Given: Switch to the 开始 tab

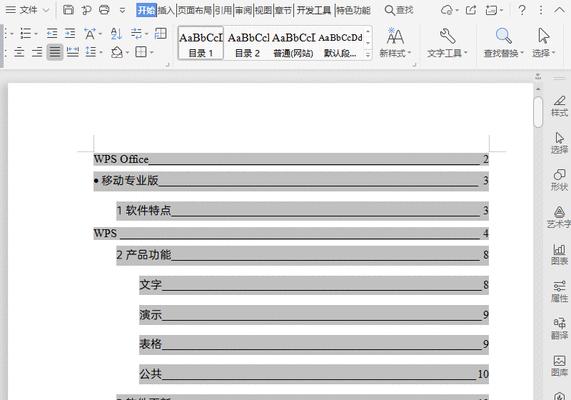Looking at the screenshot, I should click(x=146, y=10).
